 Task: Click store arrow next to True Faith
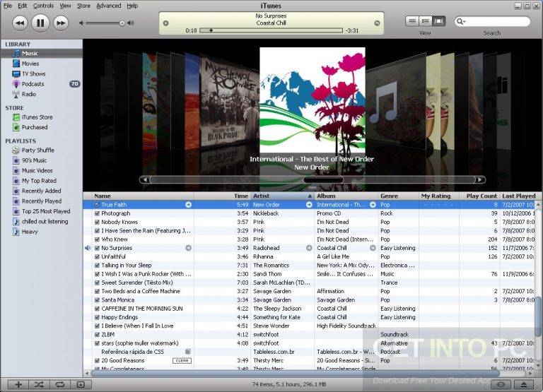click(188, 205)
